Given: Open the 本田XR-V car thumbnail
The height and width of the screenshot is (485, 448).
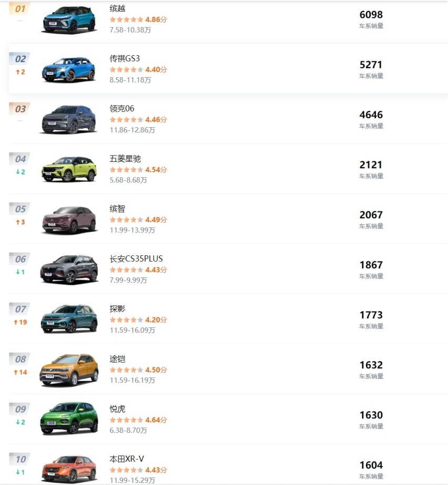Looking at the screenshot, I should click(69, 469).
